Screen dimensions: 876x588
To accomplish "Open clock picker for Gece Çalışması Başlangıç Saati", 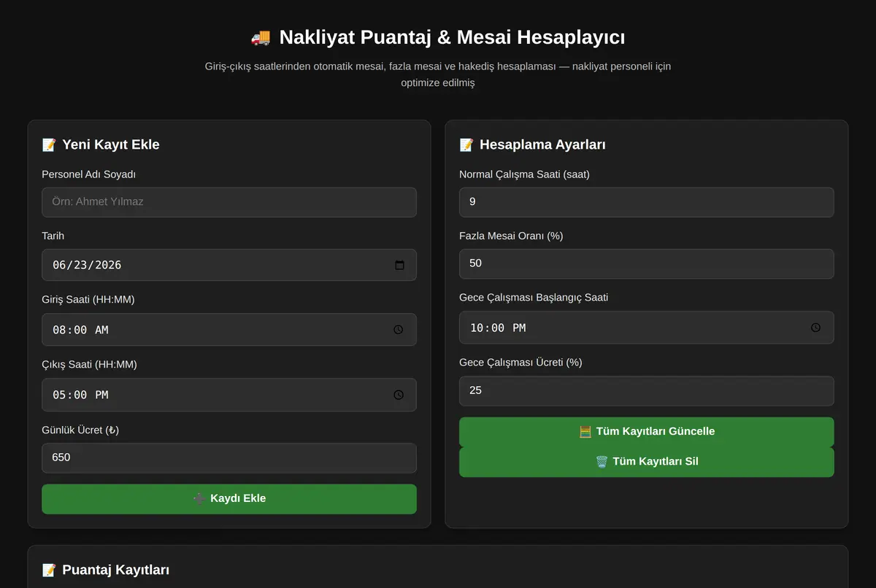I will pos(816,328).
